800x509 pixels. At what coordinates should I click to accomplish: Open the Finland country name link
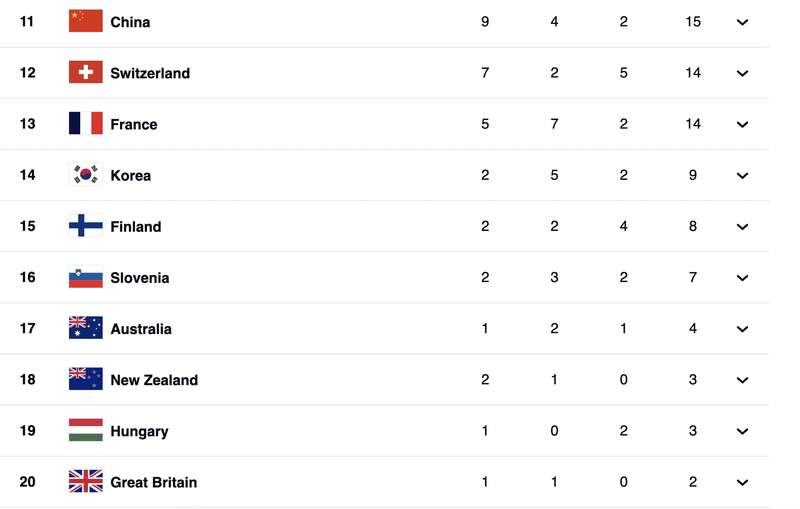pyautogui.click(x=136, y=226)
